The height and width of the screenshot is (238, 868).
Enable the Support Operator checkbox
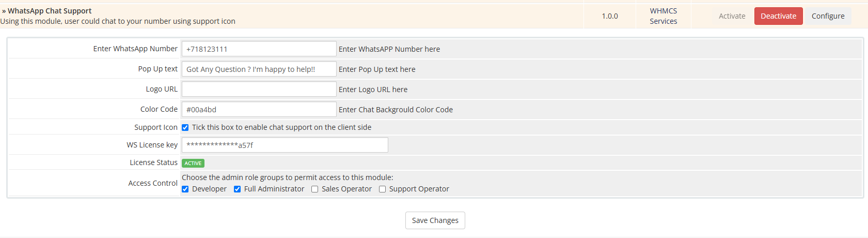click(x=382, y=189)
